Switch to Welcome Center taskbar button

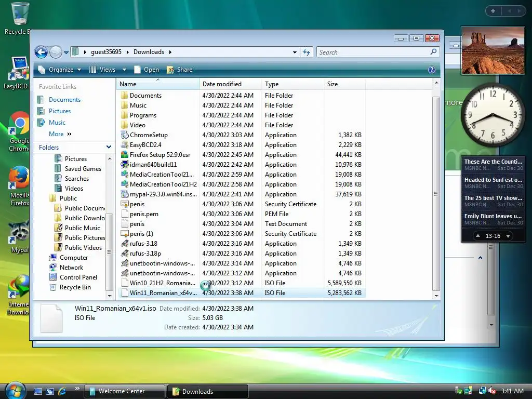click(x=124, y=391)
